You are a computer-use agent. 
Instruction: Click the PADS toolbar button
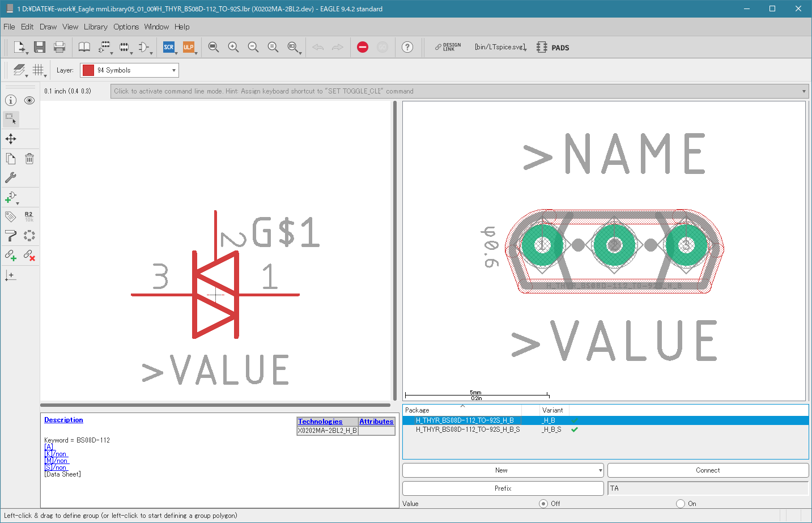pos(552,48)
